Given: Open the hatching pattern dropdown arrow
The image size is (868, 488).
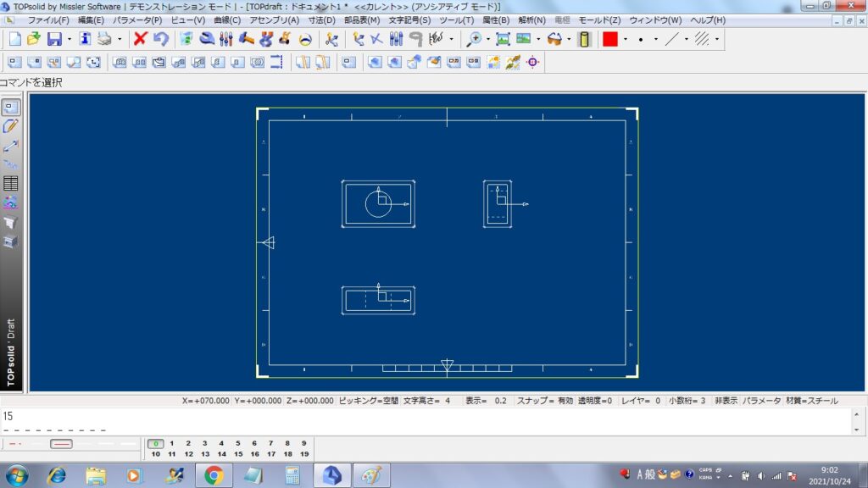Looking at the screenshot, I should [x=717, y=39].
